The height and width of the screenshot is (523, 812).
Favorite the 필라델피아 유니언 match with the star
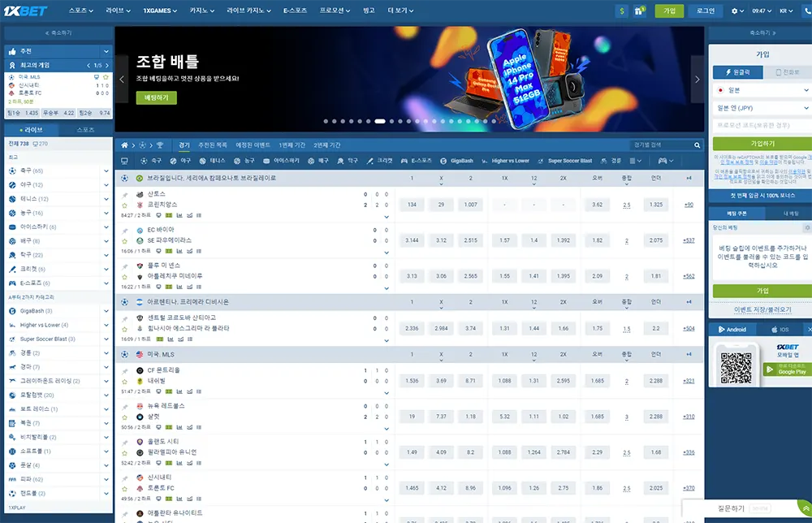coord(124,452)
